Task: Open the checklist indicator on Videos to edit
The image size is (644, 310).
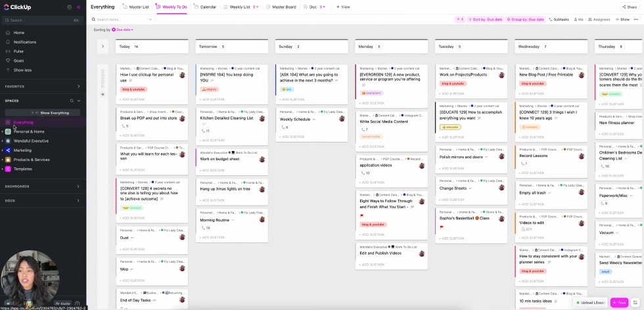Action: point(526,229)
